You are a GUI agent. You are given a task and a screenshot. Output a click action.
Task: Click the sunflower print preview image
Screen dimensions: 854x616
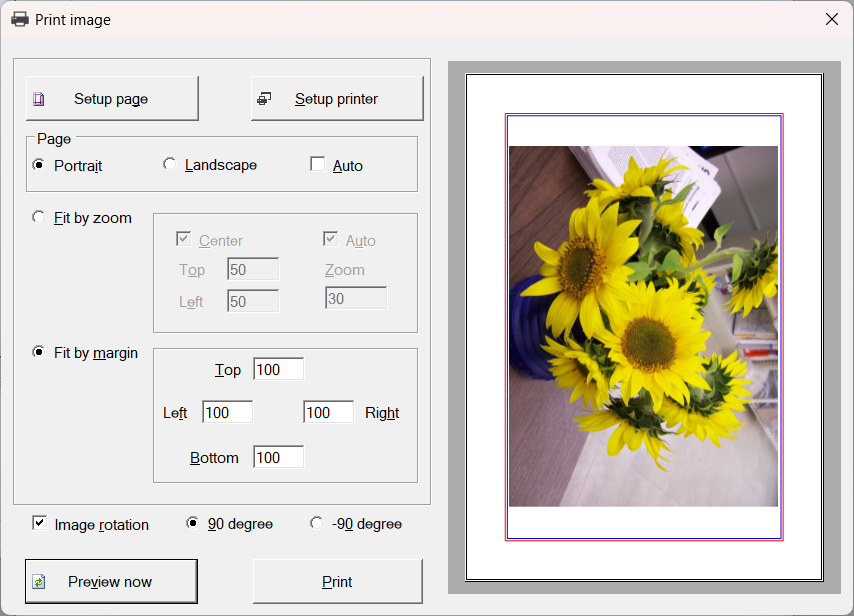(x=643, y=326)
